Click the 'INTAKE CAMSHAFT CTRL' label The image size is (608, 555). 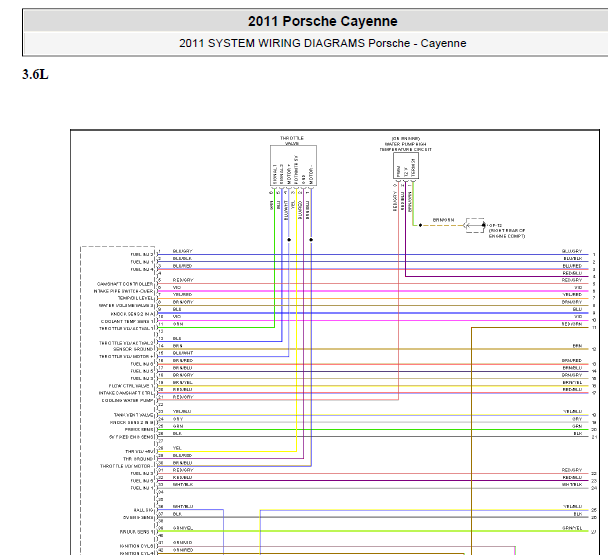click(x=126, y=393)
